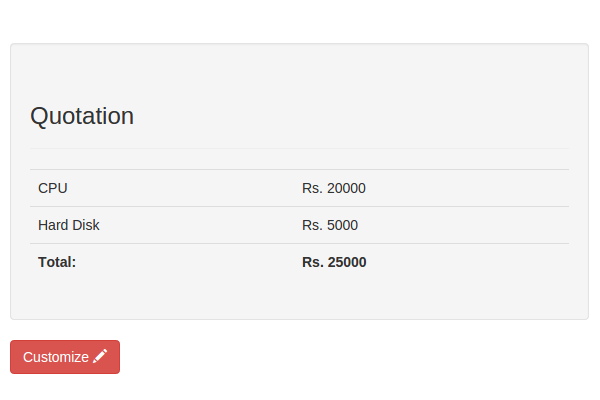Click the number 5000 in Hard Disk row
The image size is (600, 400).
(342, 225)
